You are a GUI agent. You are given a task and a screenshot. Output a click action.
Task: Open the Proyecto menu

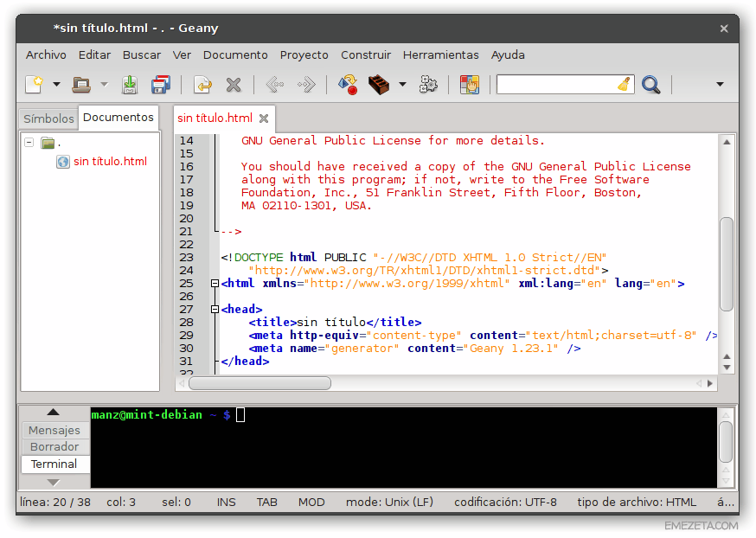pyautogui.click(x=304, y=55)
